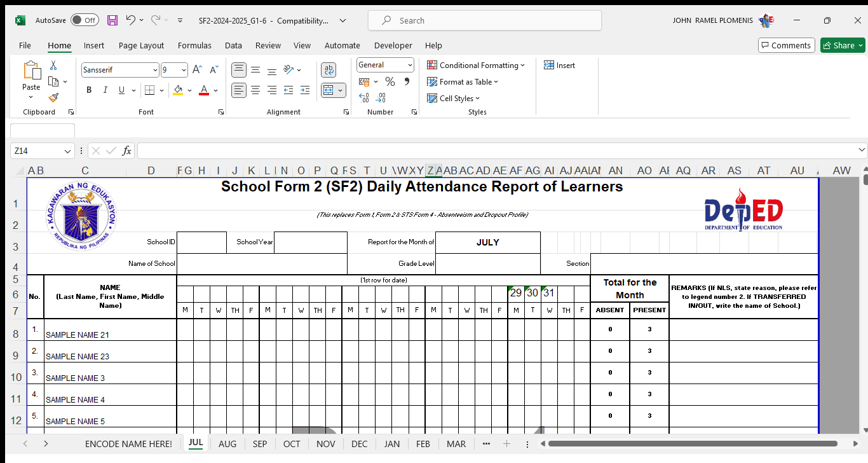Open the font name dropdown

(x=156, y=70)
